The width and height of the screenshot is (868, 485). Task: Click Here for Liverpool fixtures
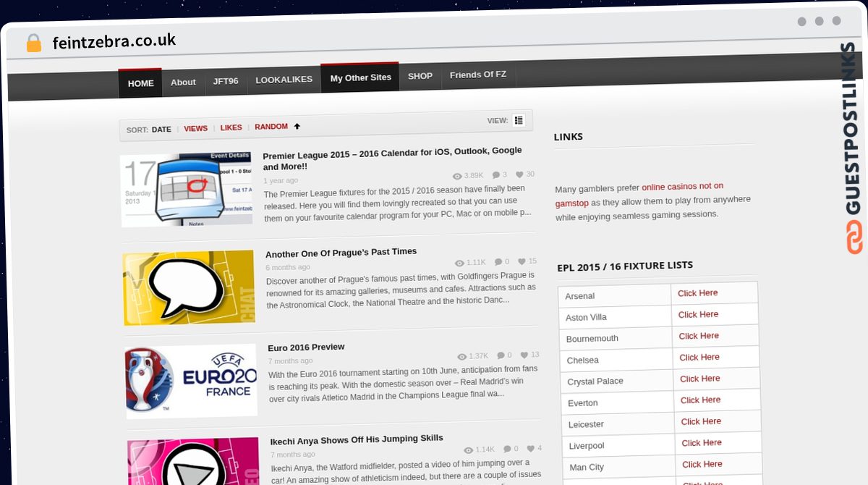coord(702,442)
